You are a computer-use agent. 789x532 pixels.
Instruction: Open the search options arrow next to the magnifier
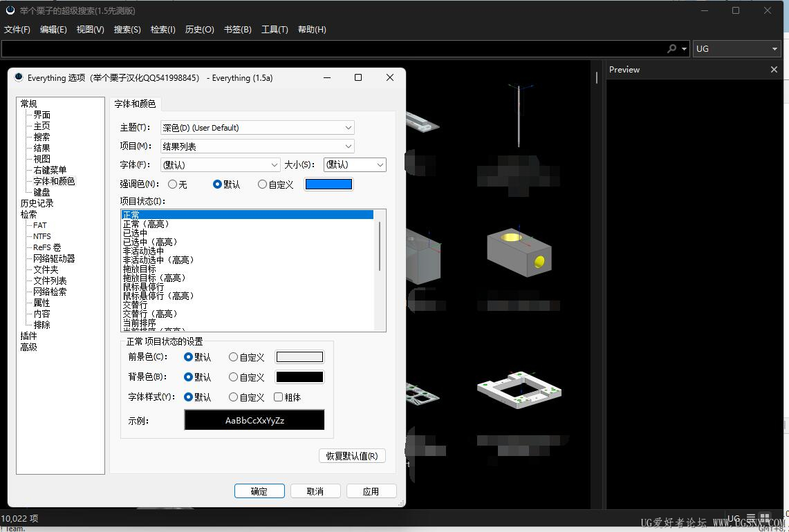[684, 49]
